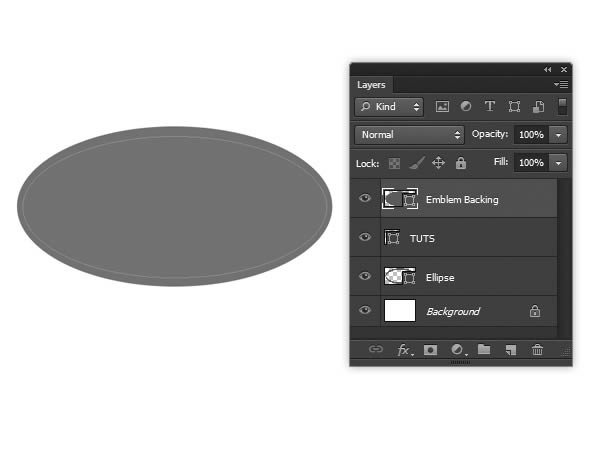Click the Fill 100% value field
This screenshot has height=450, width=600.
532,163
